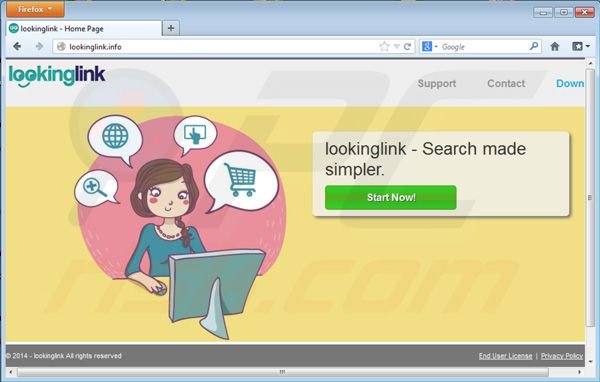Screen dimensions: 600x382
Task: Go to the home page icon
Action: (555, 47)
